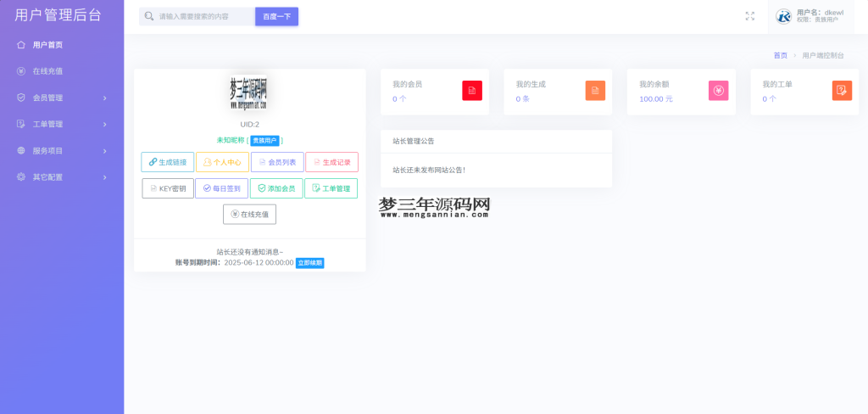Click the magnifier icon in search box
This screenshot has height=414, width=868.
click(x=148, y=16)
